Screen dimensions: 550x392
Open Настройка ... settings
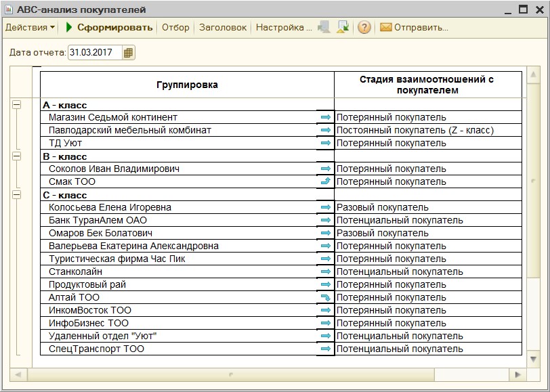tap(283, 28)
